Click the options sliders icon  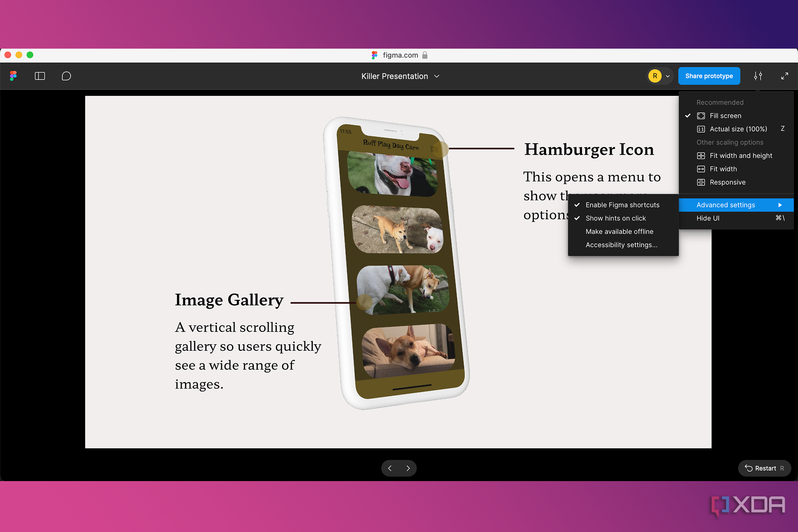coord(758,76)
